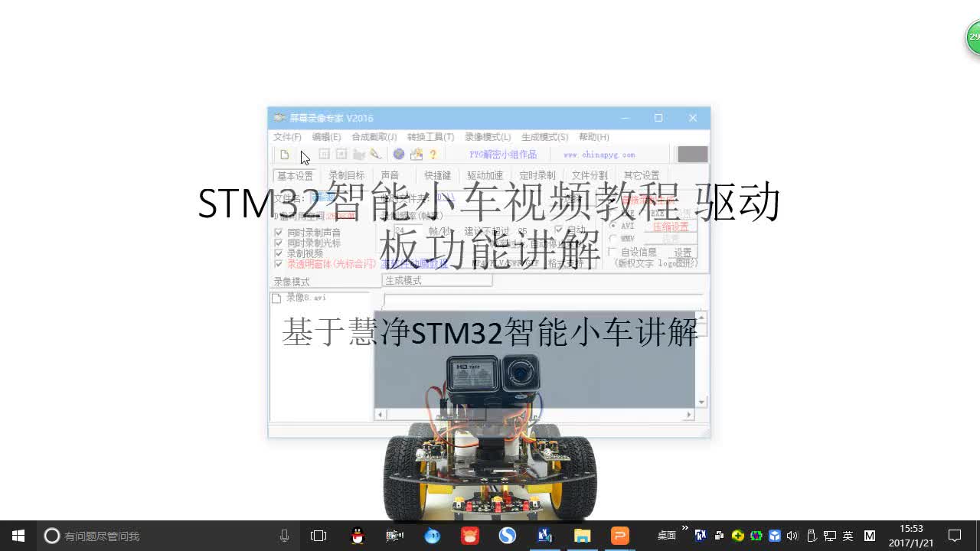The height and width of the screenshot is (551, 980).
Task: Click the frame rate input field
Action: [x=407, y=230]
